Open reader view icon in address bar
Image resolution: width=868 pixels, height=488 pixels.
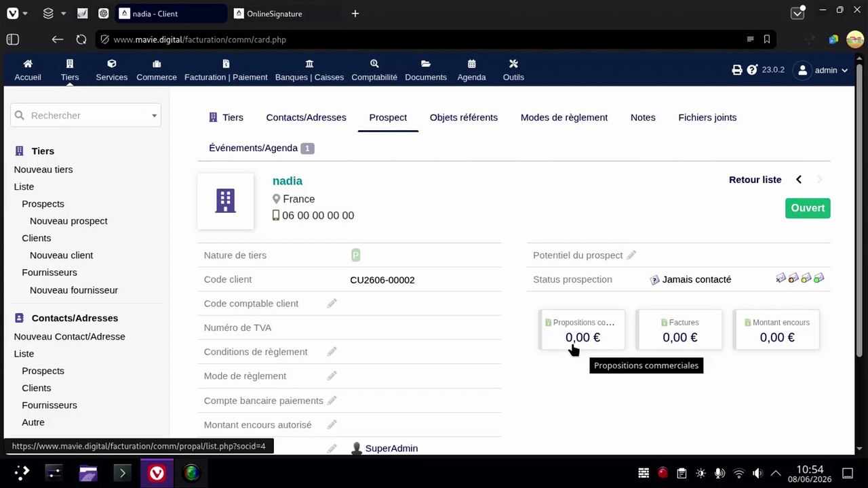[750, 39]
